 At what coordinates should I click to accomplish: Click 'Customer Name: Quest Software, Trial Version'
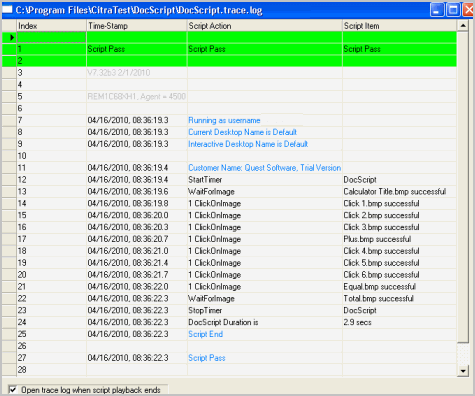click(x=264, y=168)
